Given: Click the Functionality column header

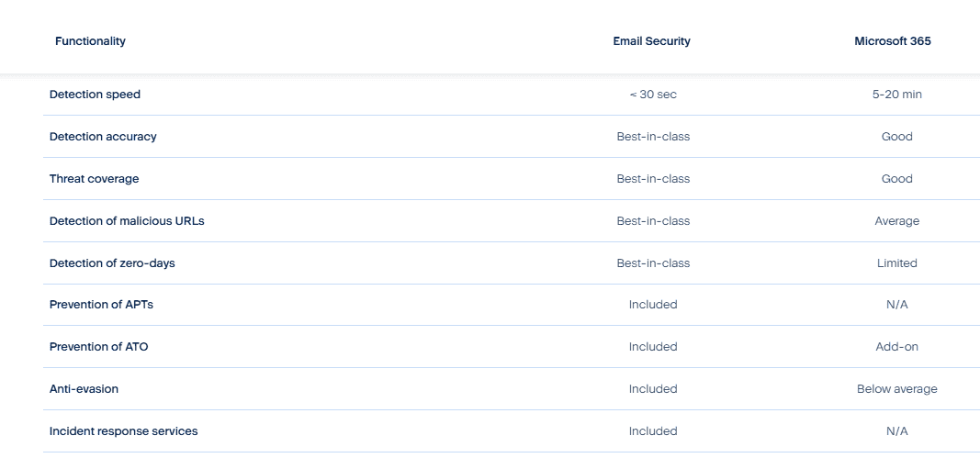Looking at the screenshot, I should [x=90, y=41].
